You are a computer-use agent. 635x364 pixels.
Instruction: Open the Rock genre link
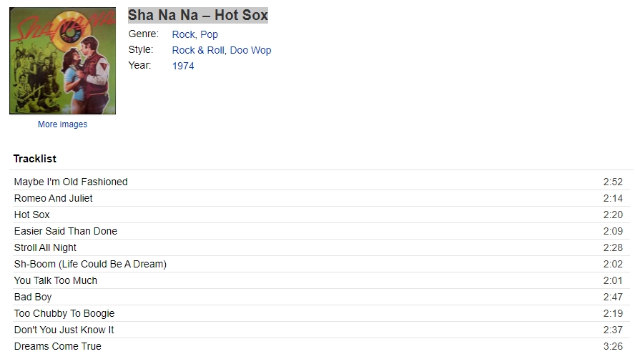(184, 34)
